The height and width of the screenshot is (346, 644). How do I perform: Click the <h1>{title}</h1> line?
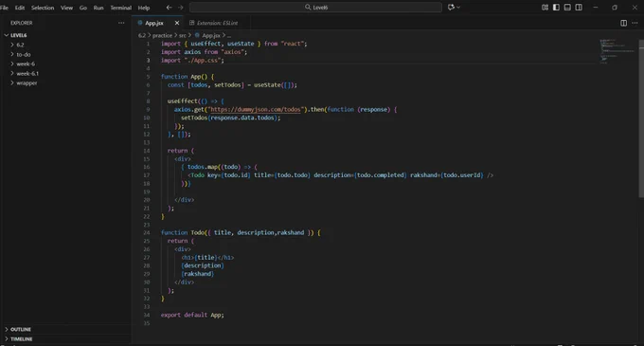(207, 257)
